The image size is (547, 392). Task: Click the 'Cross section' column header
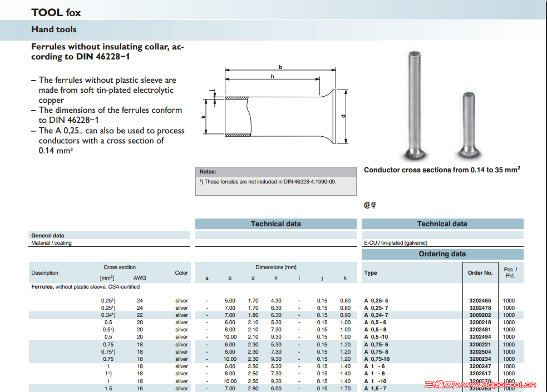pos(119,267)
